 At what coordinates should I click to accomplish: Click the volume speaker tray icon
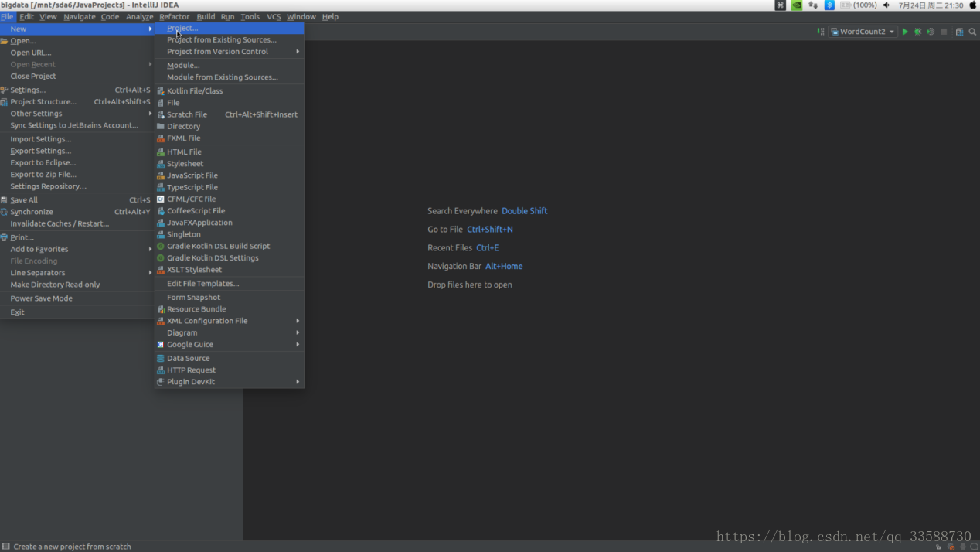coord(886,5)
